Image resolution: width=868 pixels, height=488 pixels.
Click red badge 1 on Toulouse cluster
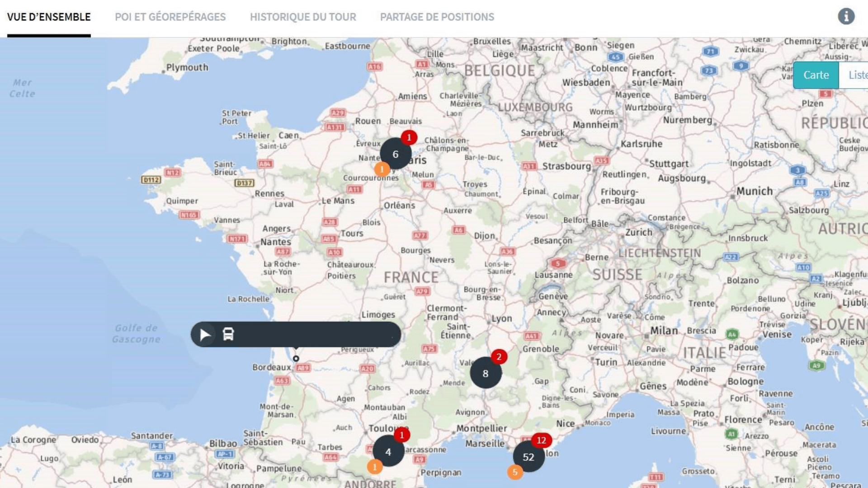pos(401,435)
